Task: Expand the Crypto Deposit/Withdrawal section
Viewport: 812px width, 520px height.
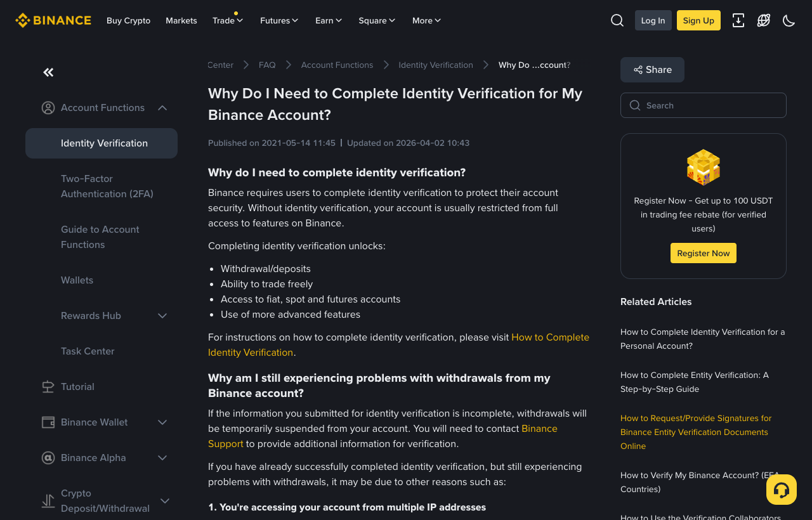Action: point(165,501)
